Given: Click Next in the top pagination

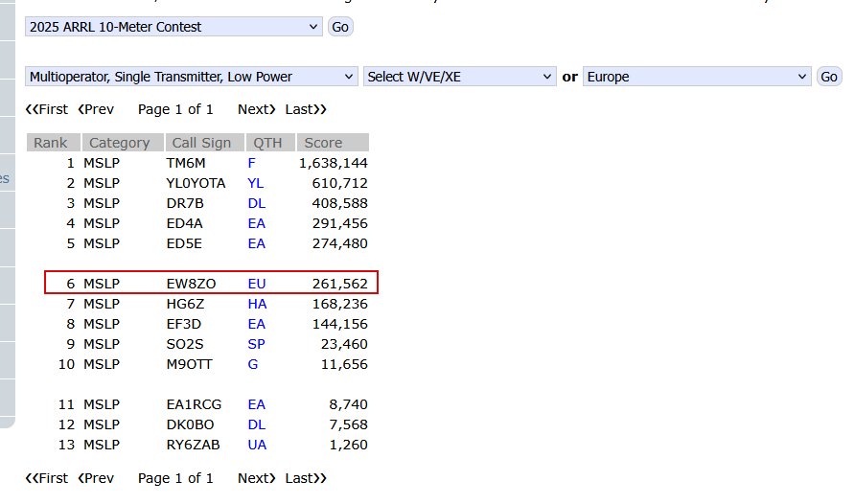Looking at the screenshot, I should (257, 109).
